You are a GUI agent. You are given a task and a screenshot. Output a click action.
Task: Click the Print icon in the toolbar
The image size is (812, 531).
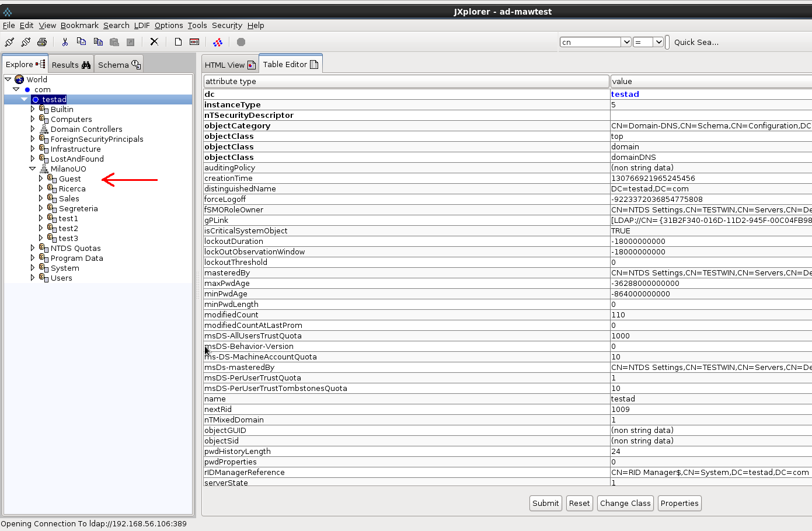click(42, 42)
